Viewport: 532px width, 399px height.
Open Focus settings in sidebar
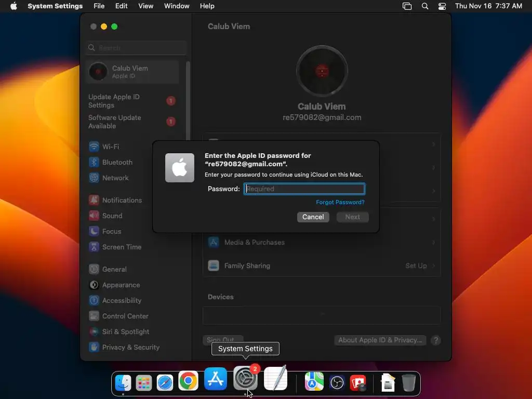pyautogui.click(x=105, y=231)
